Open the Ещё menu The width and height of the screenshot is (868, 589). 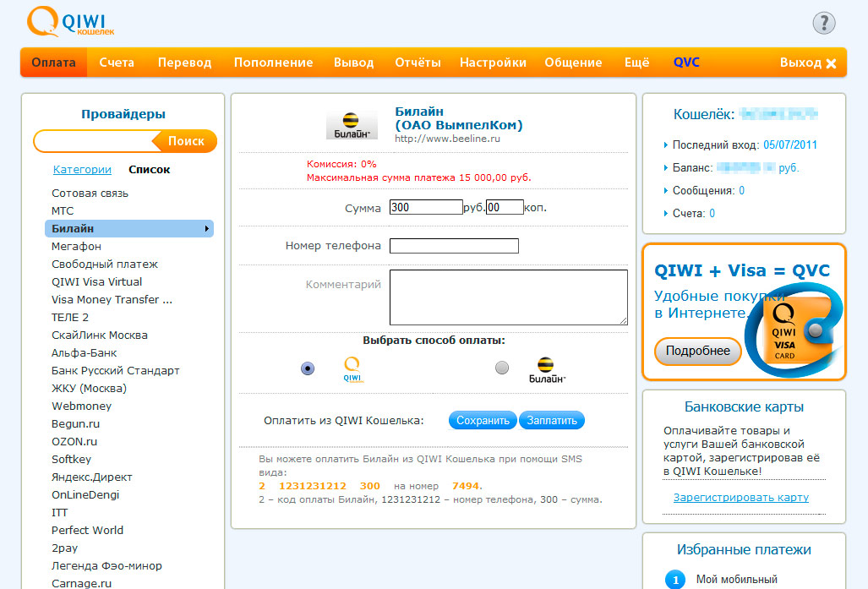point(636,63)
